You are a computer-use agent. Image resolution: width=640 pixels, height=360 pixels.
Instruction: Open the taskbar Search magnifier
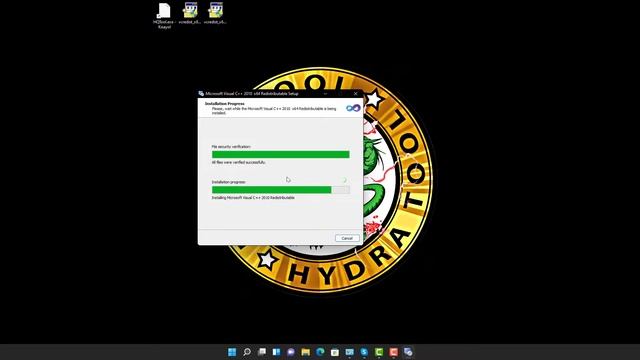point(247,352)
